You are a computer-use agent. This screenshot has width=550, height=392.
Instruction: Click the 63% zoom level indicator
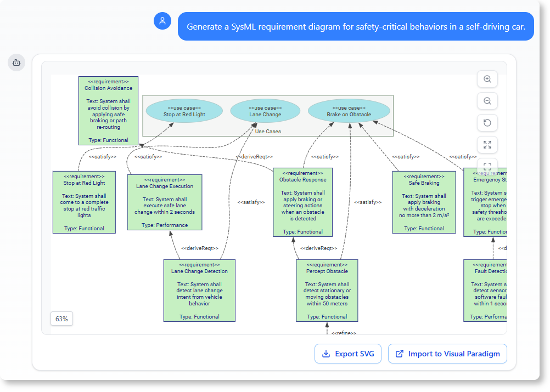click(61, 319)
